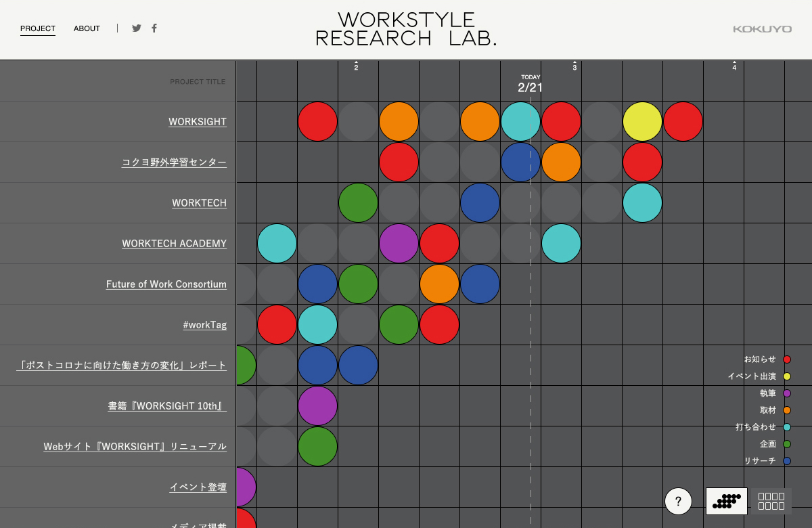The image size is (812, 528).
Task: Select the purple circle in 書籍『WORKSIGHT 10th』 row
Action: click(x=317, y=406)
